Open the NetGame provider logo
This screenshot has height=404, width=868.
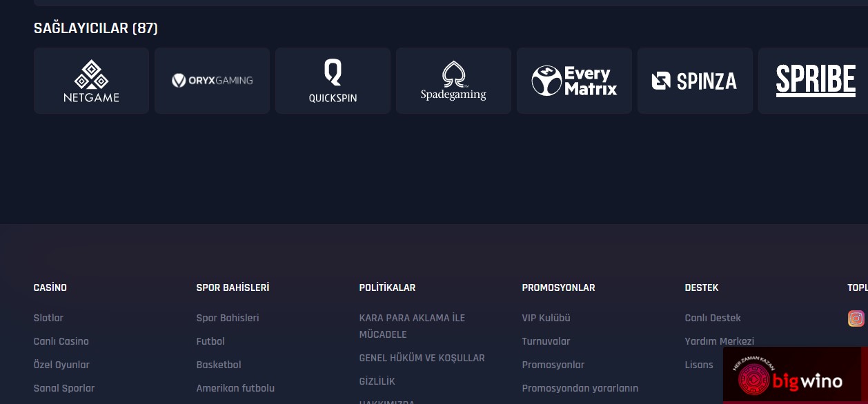pyautogui.click(x=91, y=81)
